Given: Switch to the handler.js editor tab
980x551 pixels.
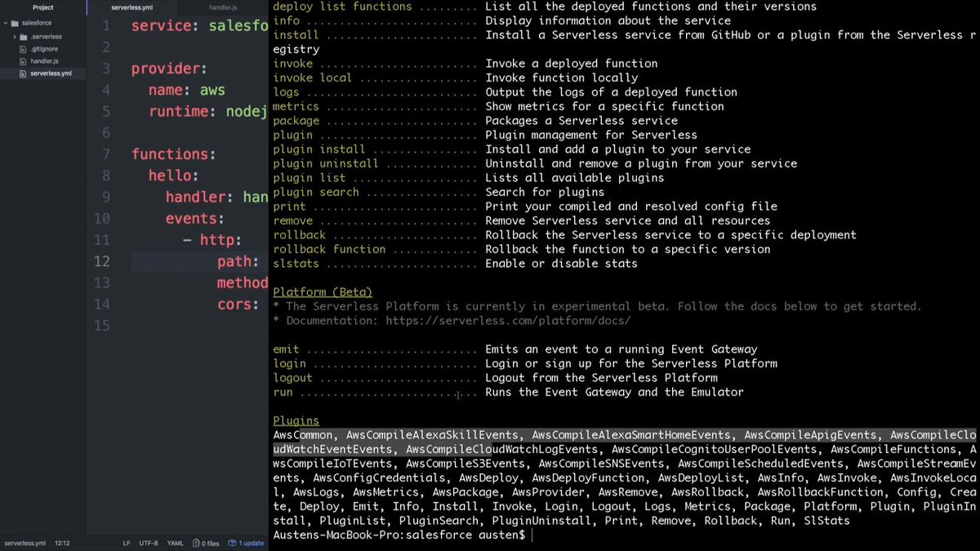Looking at the screenshot, I should pyautogui.click(x=223, y=7).
